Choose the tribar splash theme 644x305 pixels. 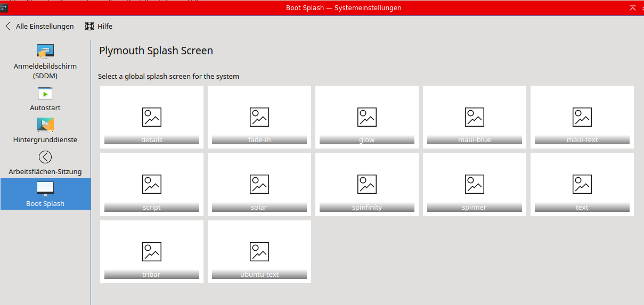pyautogui.click(x=152, y=252)
